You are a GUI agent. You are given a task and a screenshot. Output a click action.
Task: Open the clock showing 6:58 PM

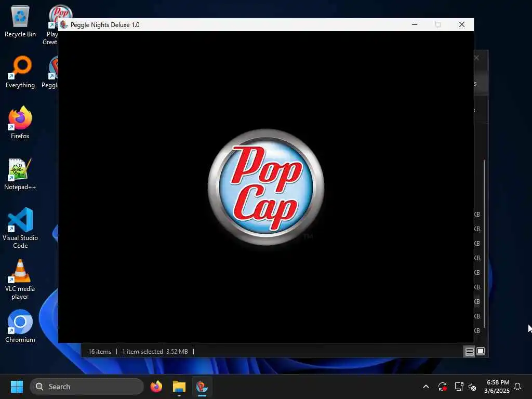tap(497, 387)
